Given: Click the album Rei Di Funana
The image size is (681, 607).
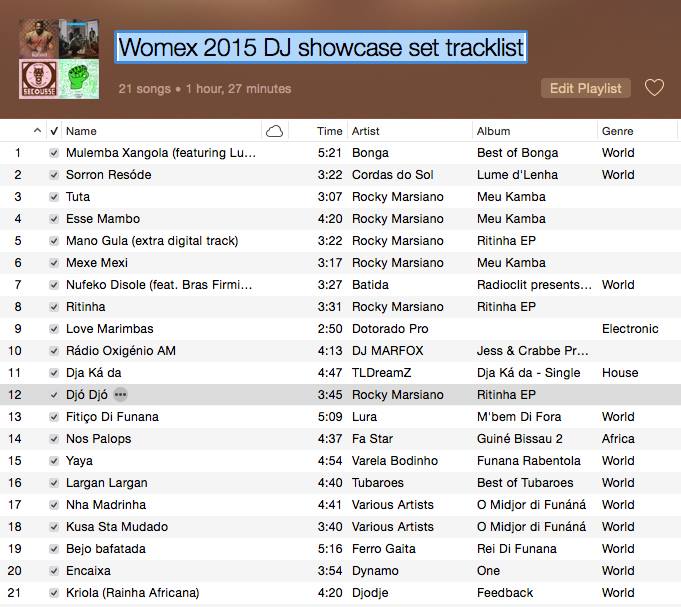Looking at the screenshot, I should tap(516, 549).
